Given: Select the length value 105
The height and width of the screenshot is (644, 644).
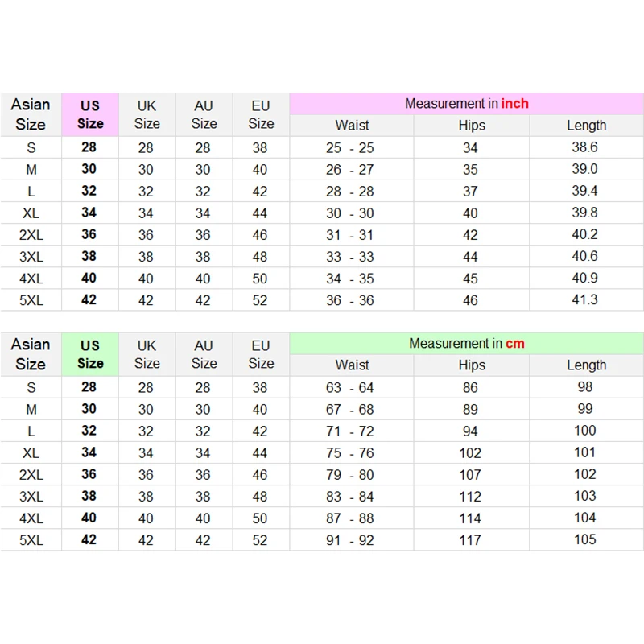Looking at the screenshot, I should pos(585,539).
